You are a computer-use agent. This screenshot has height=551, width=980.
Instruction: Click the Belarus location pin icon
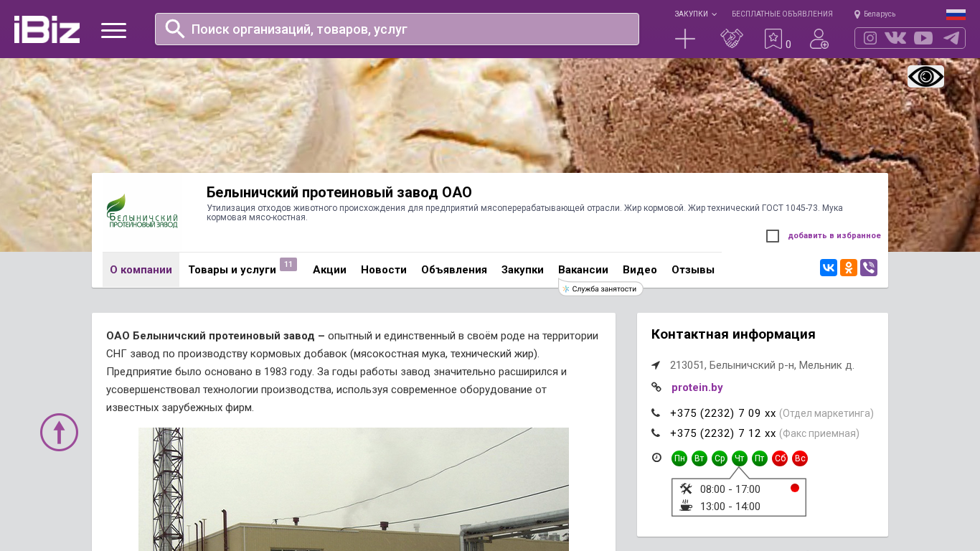pyautogui.click(x=857, y=14)
